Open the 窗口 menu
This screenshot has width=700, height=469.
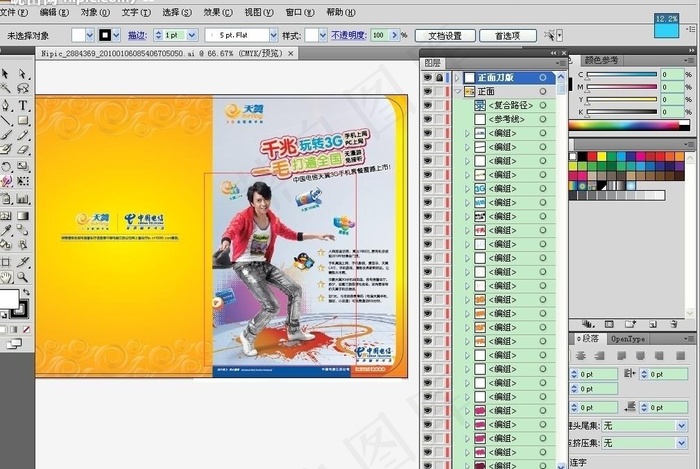tap(300, 12)
